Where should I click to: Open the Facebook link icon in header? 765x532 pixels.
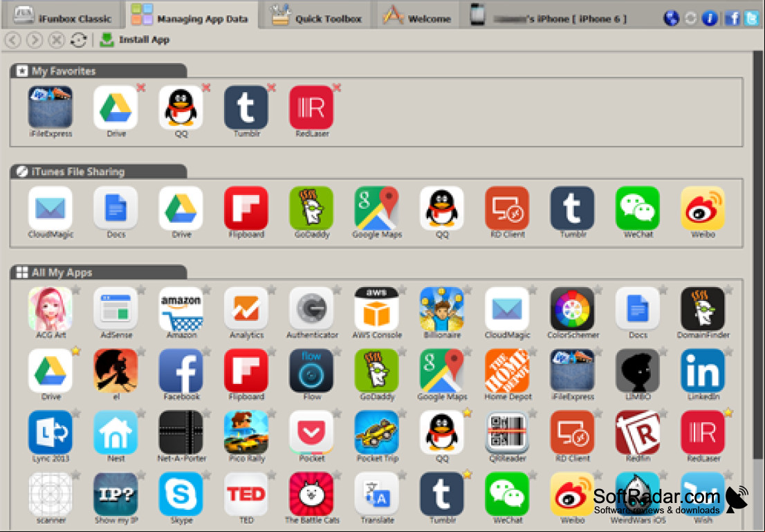click(732, 18)
